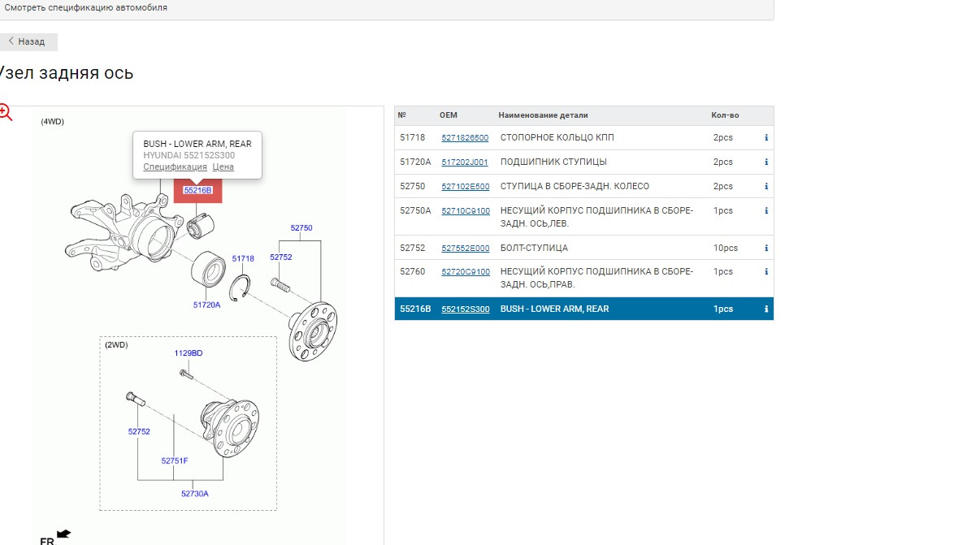
Task: Show info for part 52750A
Action: click(766, 211)
